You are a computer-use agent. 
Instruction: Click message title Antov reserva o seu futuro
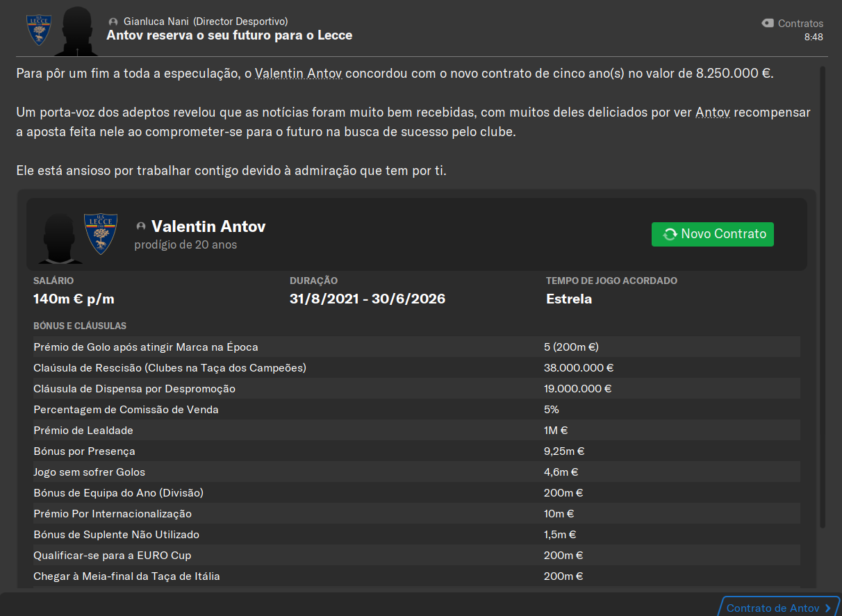pos(229,35)
